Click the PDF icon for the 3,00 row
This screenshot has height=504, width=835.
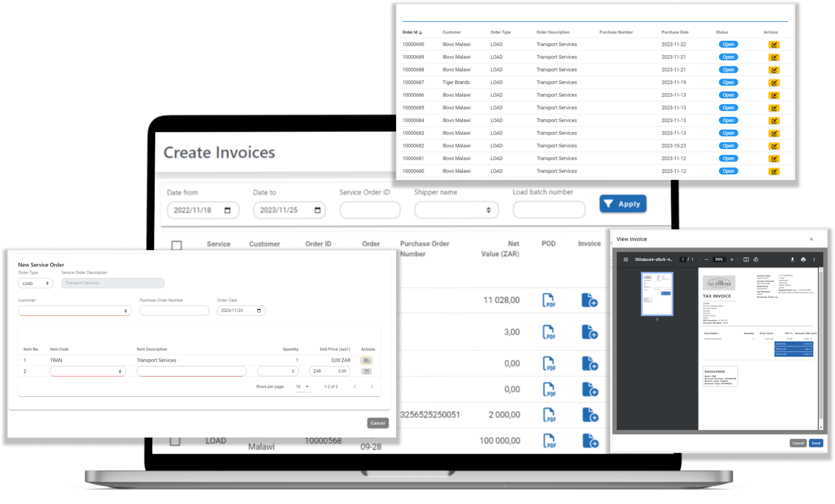pos(547,331)
